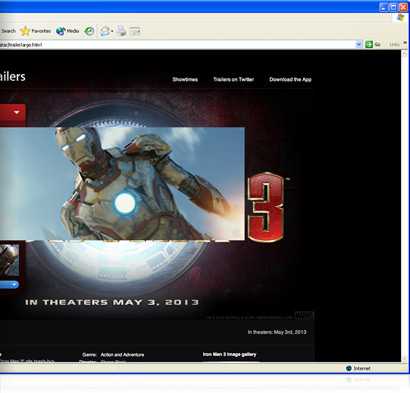Play the Iron Man trailer video frame
410x393 pixels.
(122, 183)
